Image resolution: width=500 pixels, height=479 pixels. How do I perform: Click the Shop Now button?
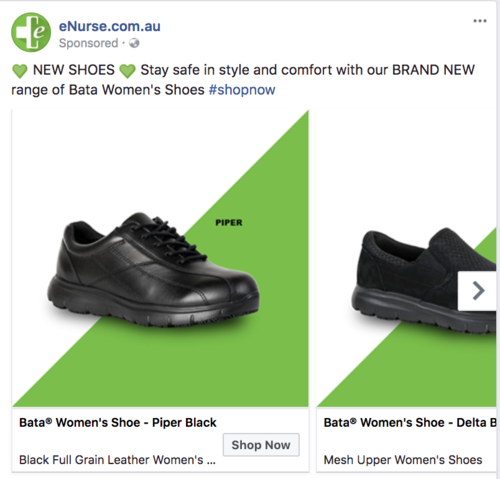click(x=261, y=445)
